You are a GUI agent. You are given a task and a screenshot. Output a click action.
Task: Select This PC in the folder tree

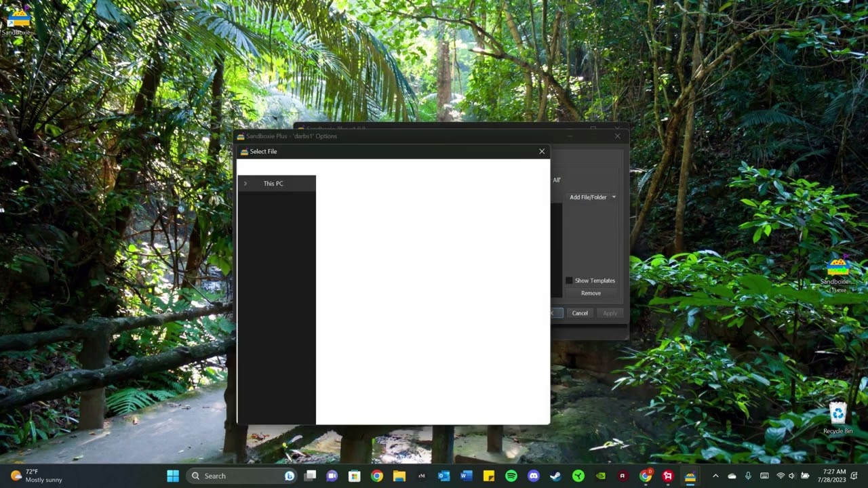pos(273,184)
